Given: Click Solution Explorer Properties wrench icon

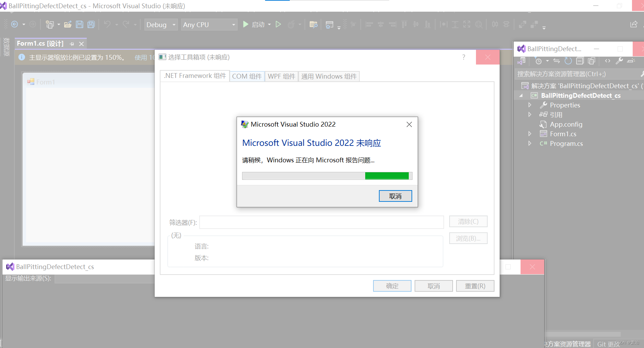Looking at the screenshot, I should pos(619,61).
